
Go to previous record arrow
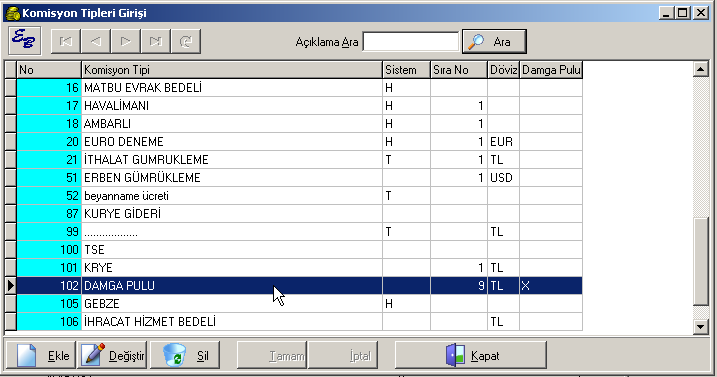(x=95, y=42)
